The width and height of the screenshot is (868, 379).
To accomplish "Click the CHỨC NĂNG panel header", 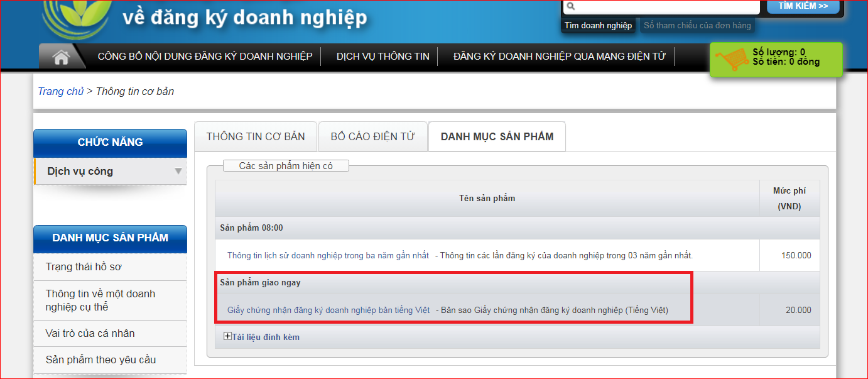I will click(x=110, y=143).
